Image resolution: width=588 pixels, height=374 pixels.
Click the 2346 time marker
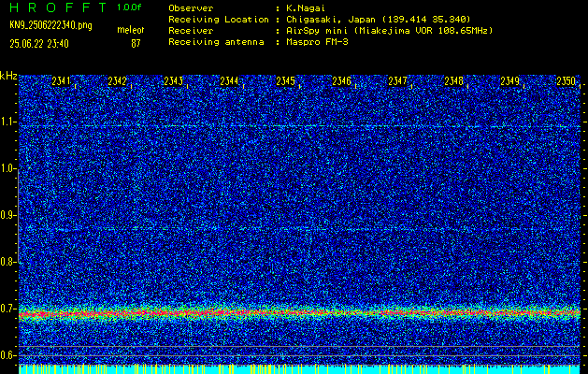[x=341, y=81]
